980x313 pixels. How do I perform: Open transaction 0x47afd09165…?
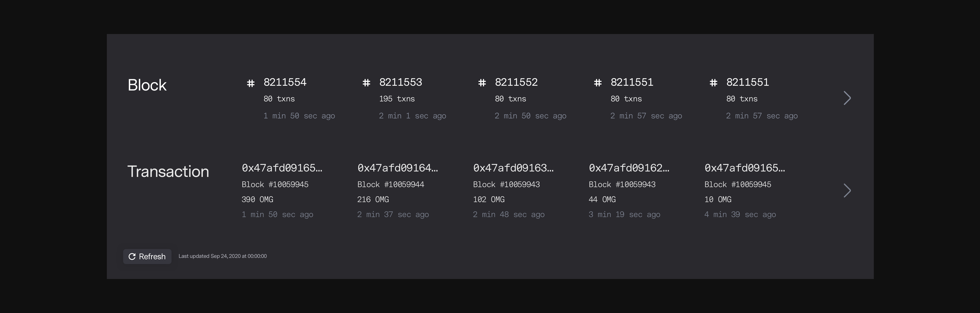[282, 167]
